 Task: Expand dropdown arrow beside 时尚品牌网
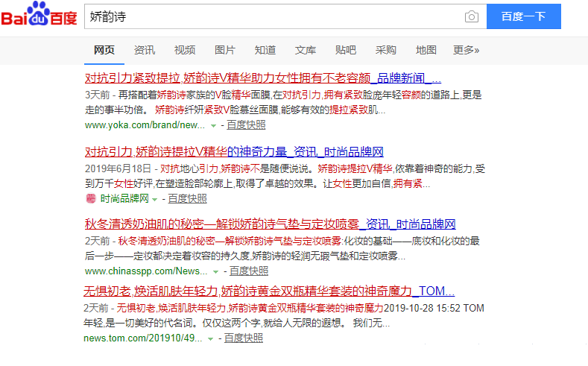[154, 200]
